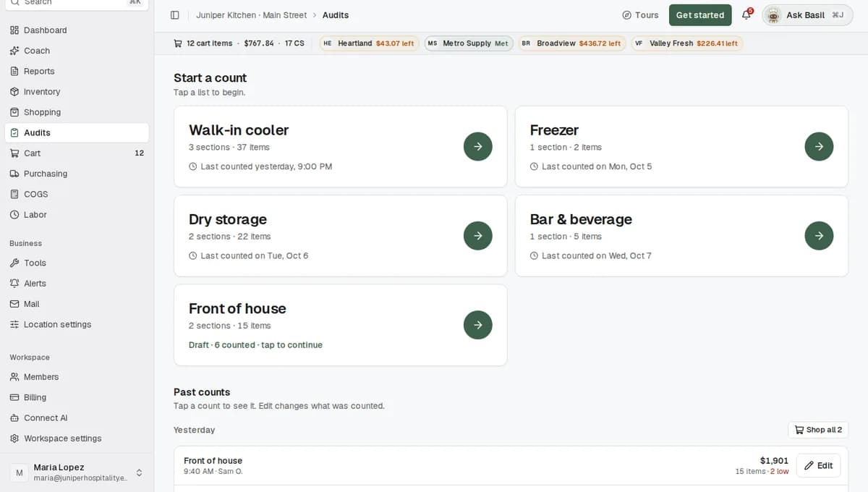Open workspace Members

coord(77,377)
